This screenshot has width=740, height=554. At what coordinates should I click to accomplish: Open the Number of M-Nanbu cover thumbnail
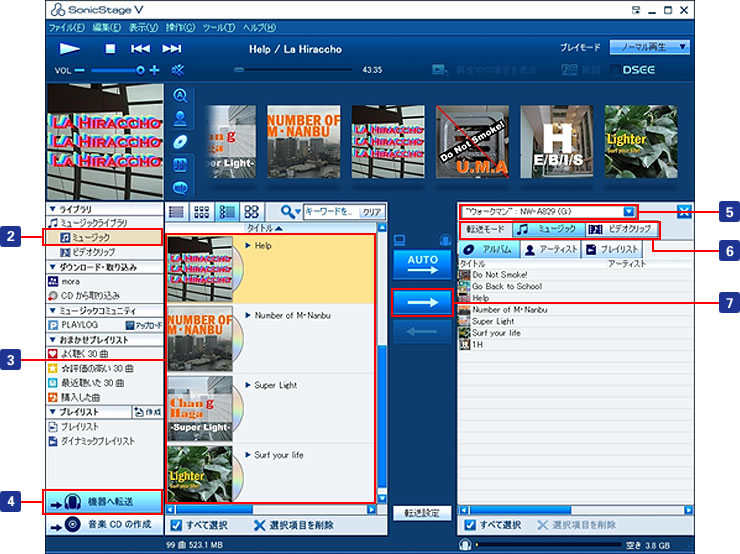pyautogui.click(x=303, y=142)
